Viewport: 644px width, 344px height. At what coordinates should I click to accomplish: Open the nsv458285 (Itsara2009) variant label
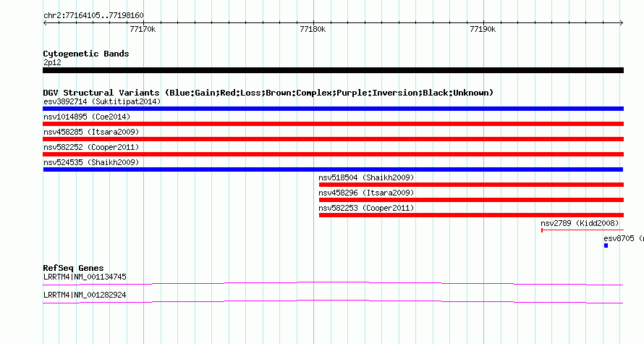click(91, 132)
